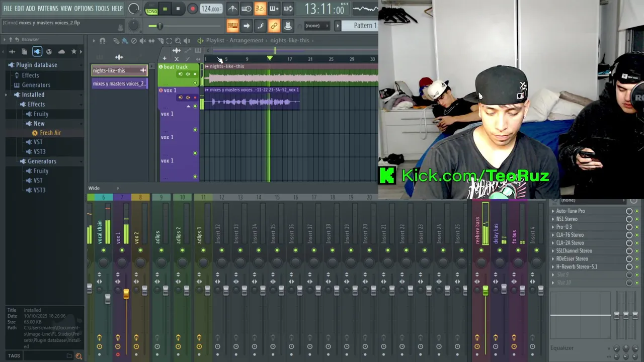644x362 pixels.
Task: Select browser plugin database tab icon
Action: 37,51
